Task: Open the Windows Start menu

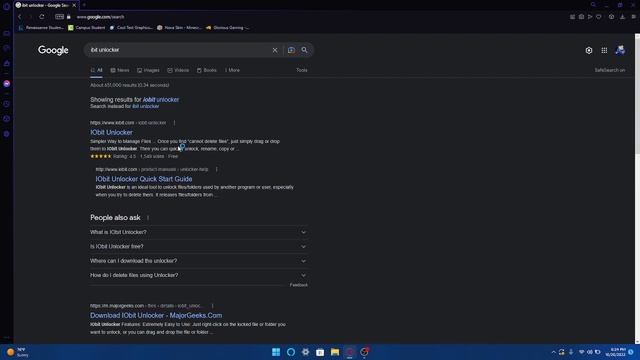Action: click(276, 352)
